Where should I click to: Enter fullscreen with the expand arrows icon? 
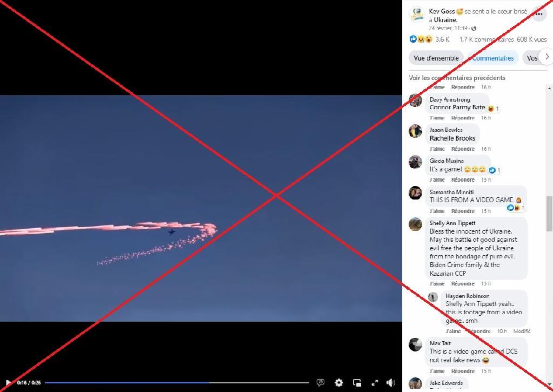[375, 382]
